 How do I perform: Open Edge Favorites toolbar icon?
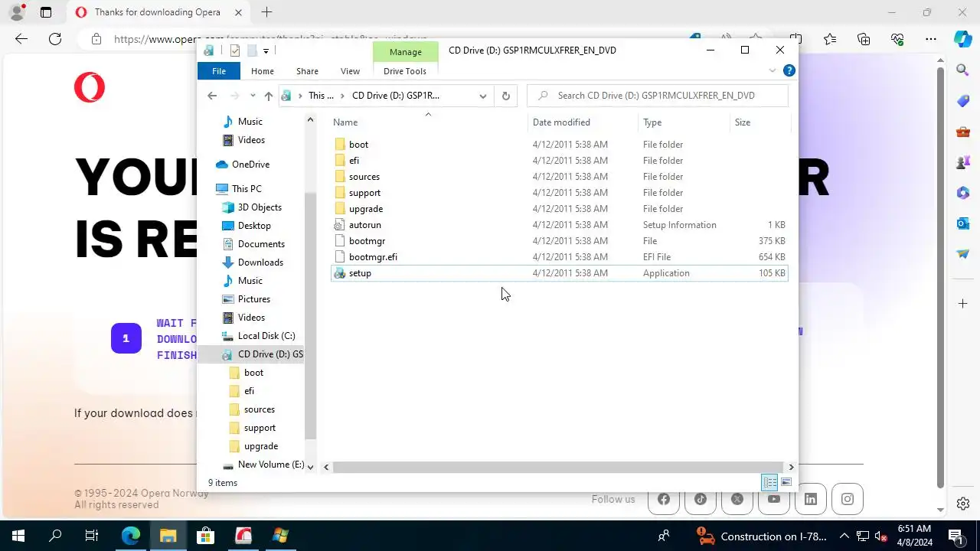click(830, 39)
